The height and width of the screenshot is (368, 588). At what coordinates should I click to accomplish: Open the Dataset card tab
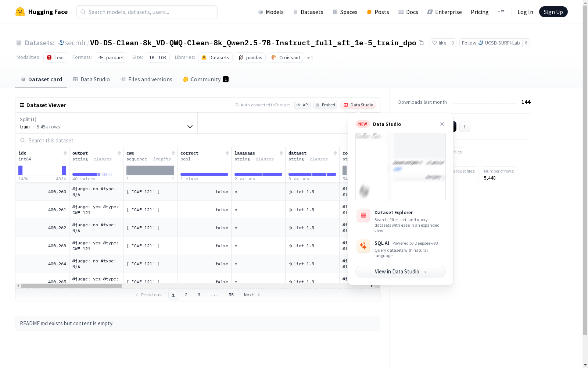click(x=41, y=79)
